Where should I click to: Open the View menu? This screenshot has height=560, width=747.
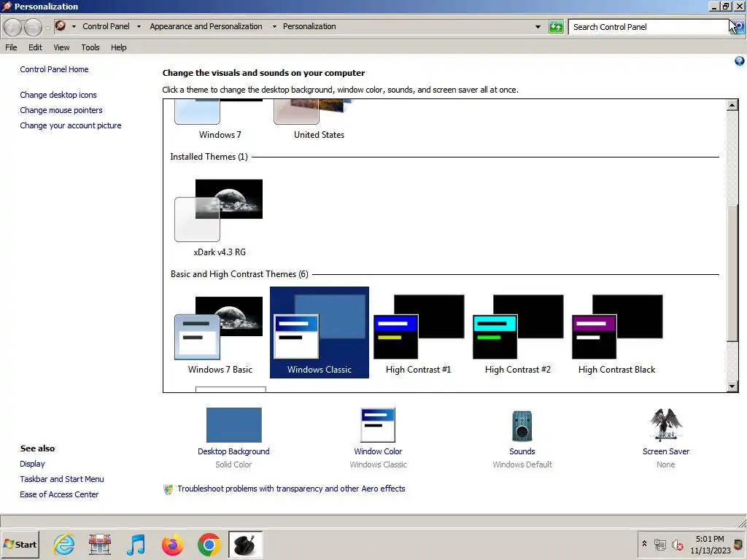tap(61, 47)
